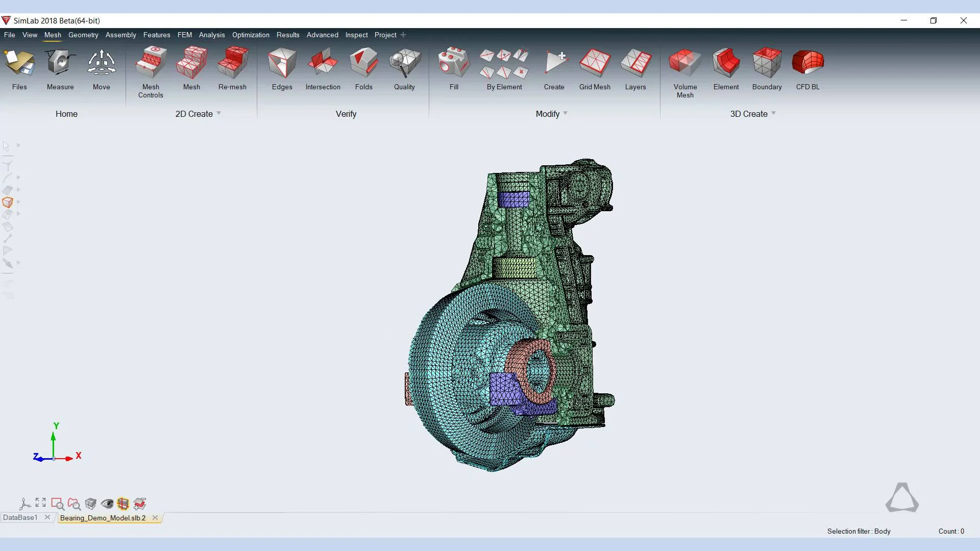980x551 pixels.
Task: Open the Volume Mesh tool
Action: [x=684, y=64]
